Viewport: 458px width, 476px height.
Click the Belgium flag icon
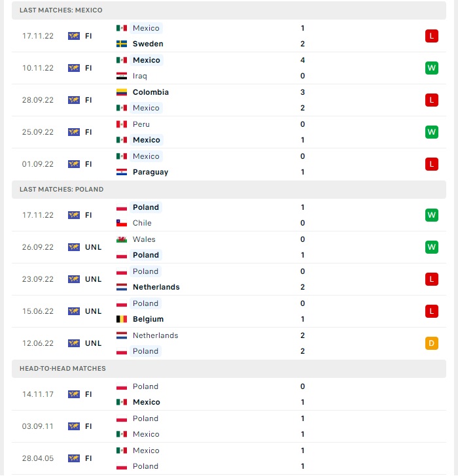(122, 319)
